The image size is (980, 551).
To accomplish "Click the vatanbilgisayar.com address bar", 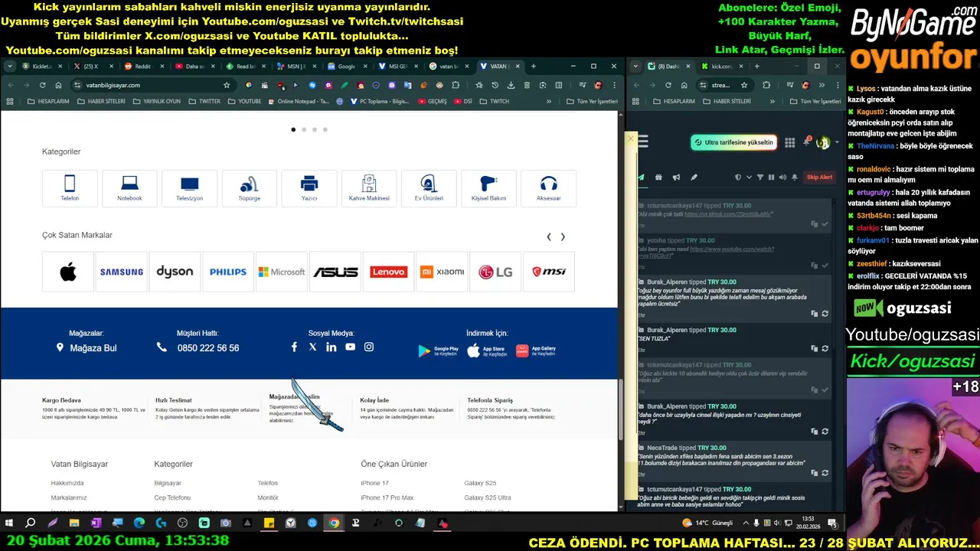I will coord(153,85).
